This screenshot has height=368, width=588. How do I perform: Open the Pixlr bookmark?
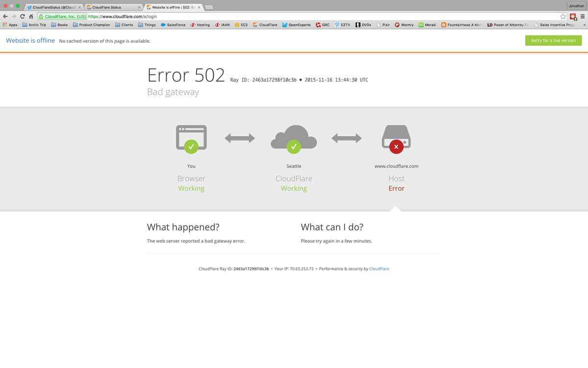click(x=383, y=25)
